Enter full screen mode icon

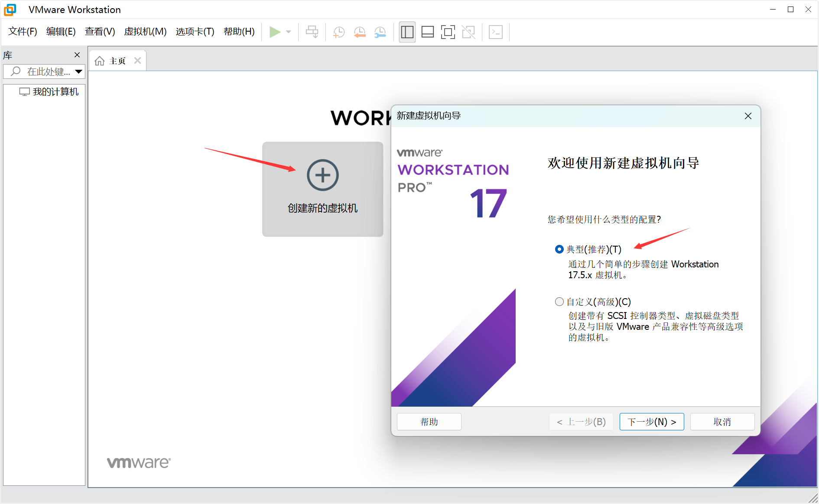coord(448,32)
